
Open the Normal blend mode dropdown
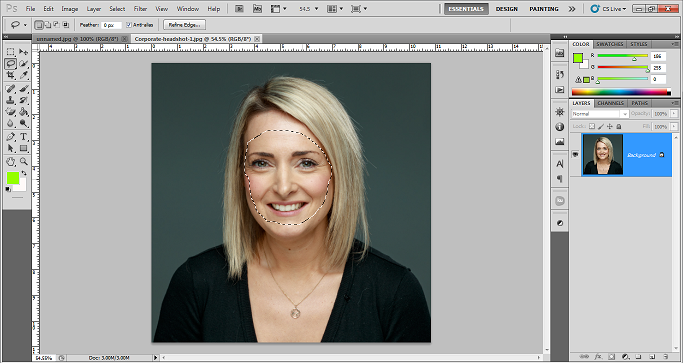(600, 114)
